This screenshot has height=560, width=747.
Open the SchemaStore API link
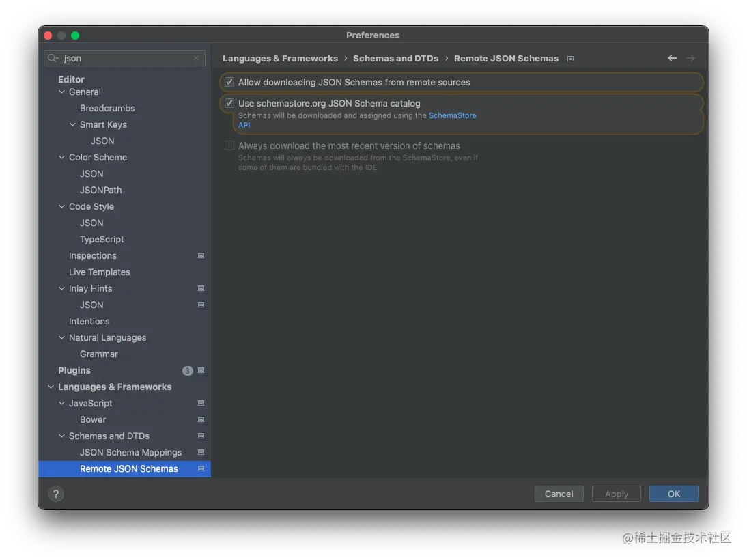(x=452, y=115)
